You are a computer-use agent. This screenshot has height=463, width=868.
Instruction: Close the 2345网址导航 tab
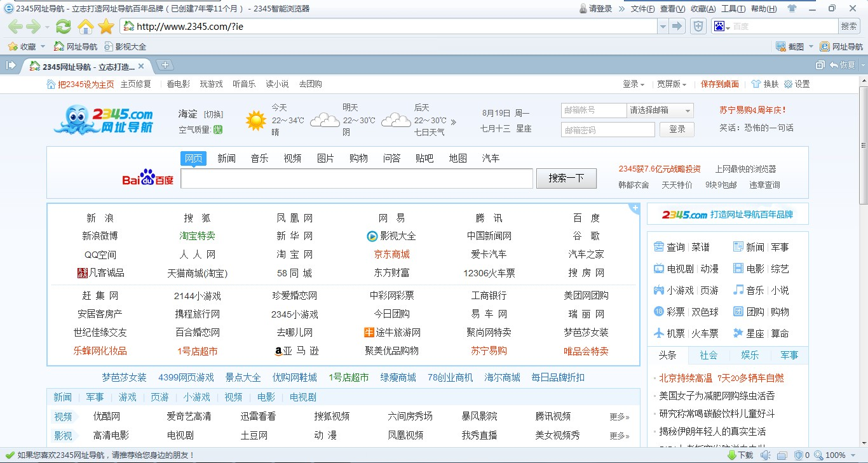[x=141, y=66]
